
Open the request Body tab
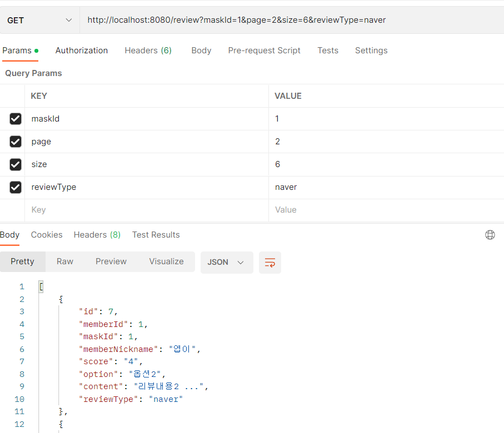pyautogui.click(x=201, y=51)
